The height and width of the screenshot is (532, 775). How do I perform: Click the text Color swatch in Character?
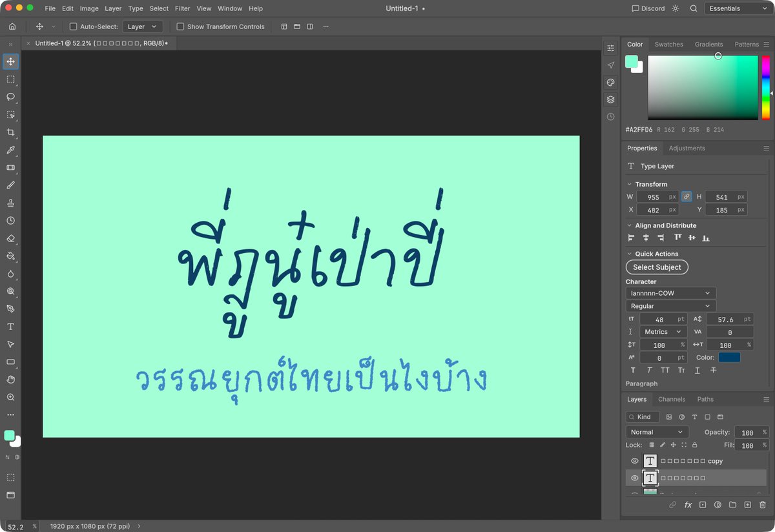[x=729, y=357]
